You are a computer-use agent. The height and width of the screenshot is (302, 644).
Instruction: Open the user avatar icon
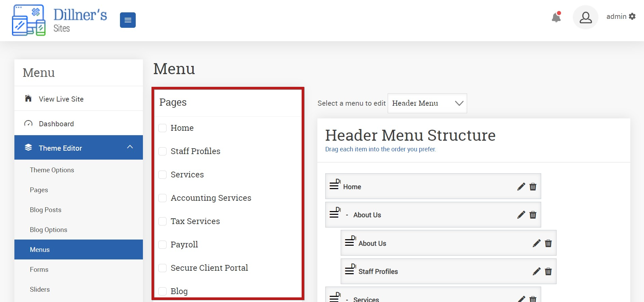click(x=585, y=17)
